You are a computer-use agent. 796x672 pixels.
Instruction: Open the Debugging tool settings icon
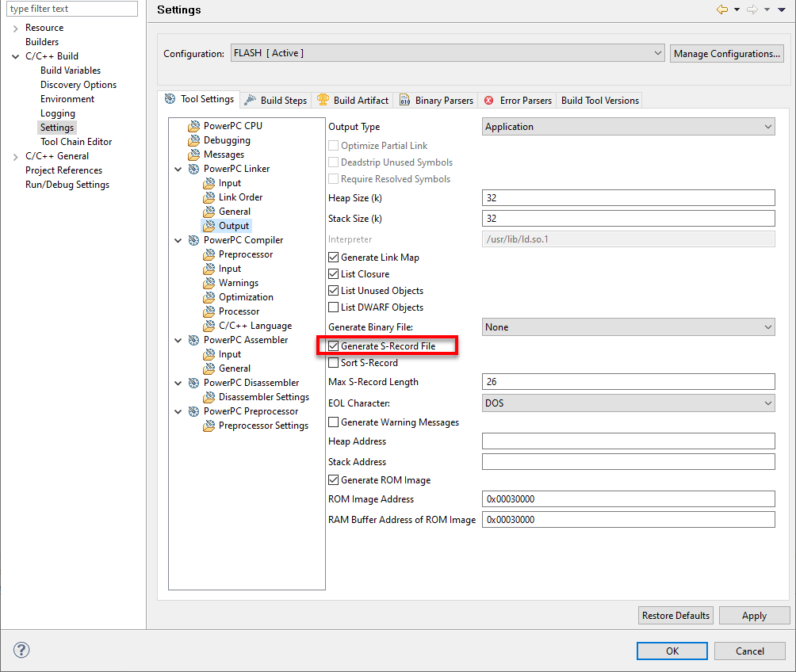point(193,139)
